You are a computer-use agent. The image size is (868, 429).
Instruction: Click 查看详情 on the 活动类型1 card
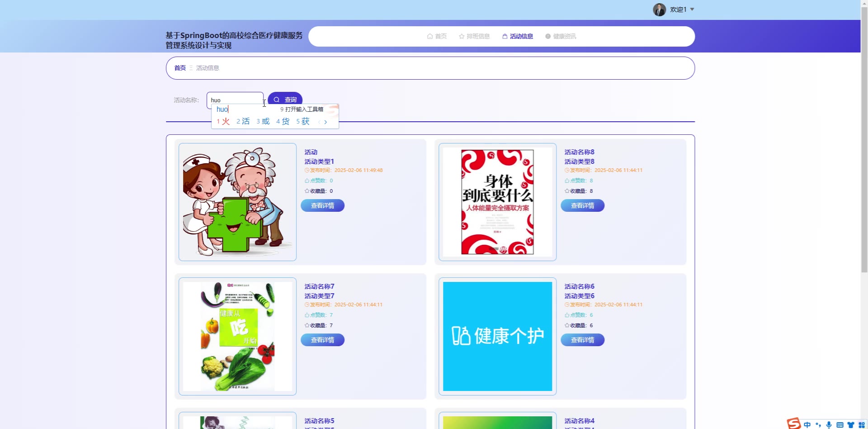click(323, 205)
